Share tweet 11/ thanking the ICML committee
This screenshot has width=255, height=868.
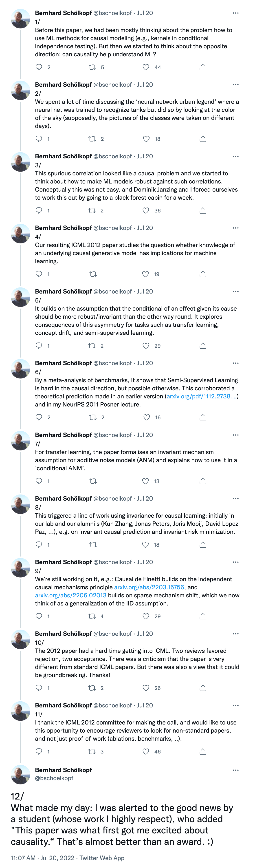pyautogui.click(x=203, y=751)
